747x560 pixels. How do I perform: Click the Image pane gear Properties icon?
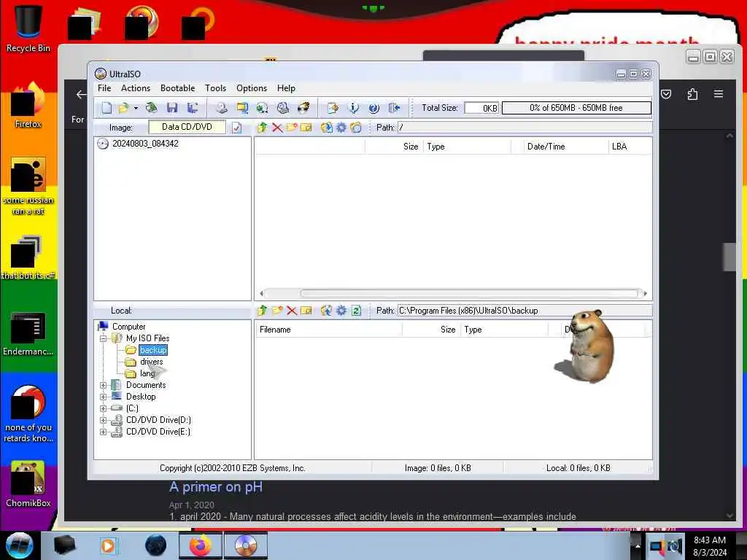tap(341, 128)
